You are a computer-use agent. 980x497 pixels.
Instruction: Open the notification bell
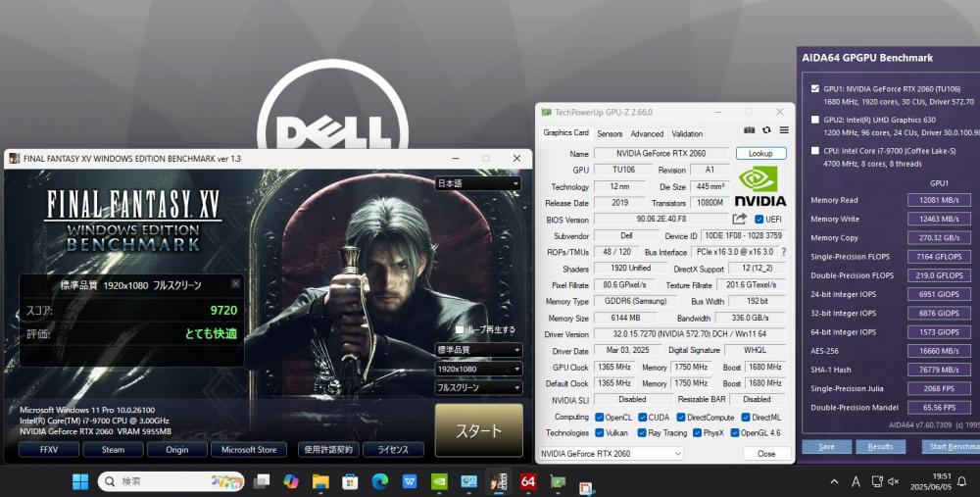tap(962, 481)
